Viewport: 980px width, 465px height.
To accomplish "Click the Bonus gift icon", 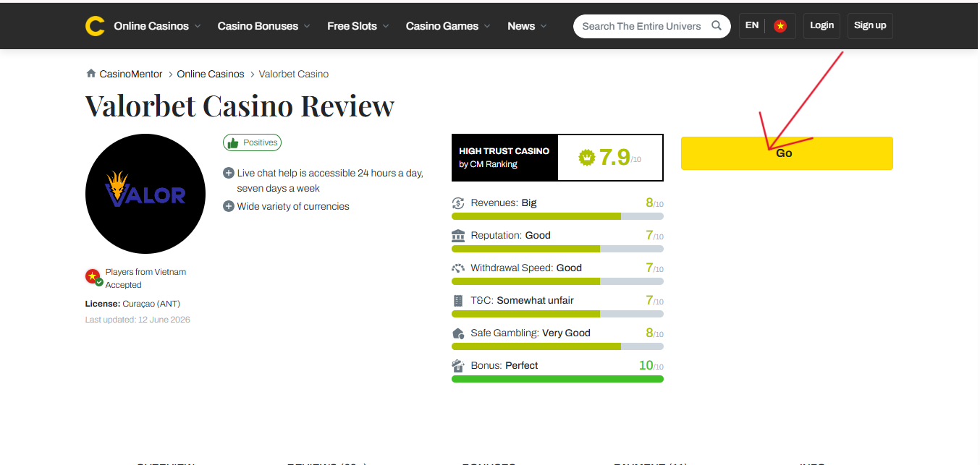I will point(458,366).
